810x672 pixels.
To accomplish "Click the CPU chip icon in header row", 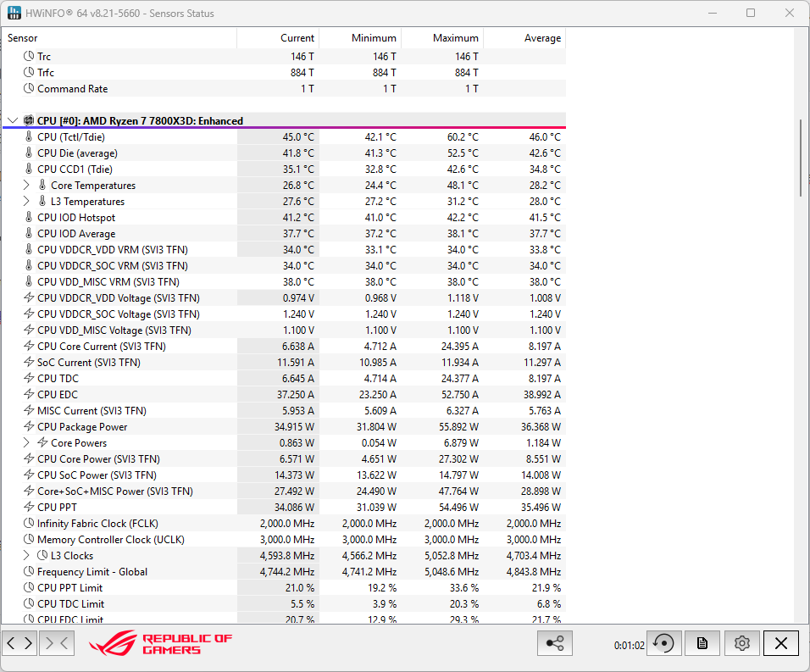I will pos(29,120).
